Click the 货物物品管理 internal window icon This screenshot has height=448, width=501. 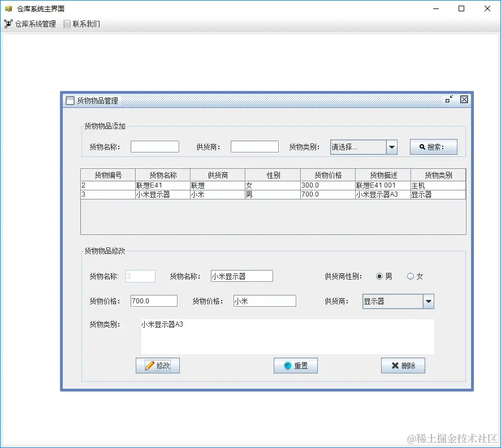(x=70, y=101)
